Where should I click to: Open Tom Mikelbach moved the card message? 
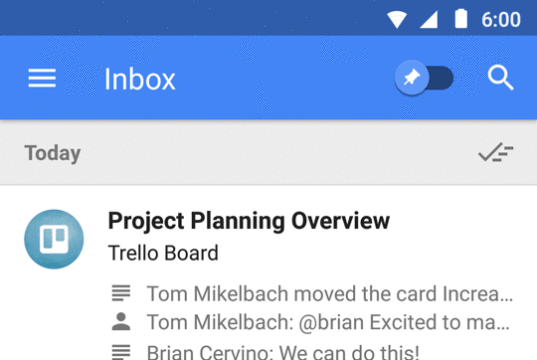[x=329, y=294]
